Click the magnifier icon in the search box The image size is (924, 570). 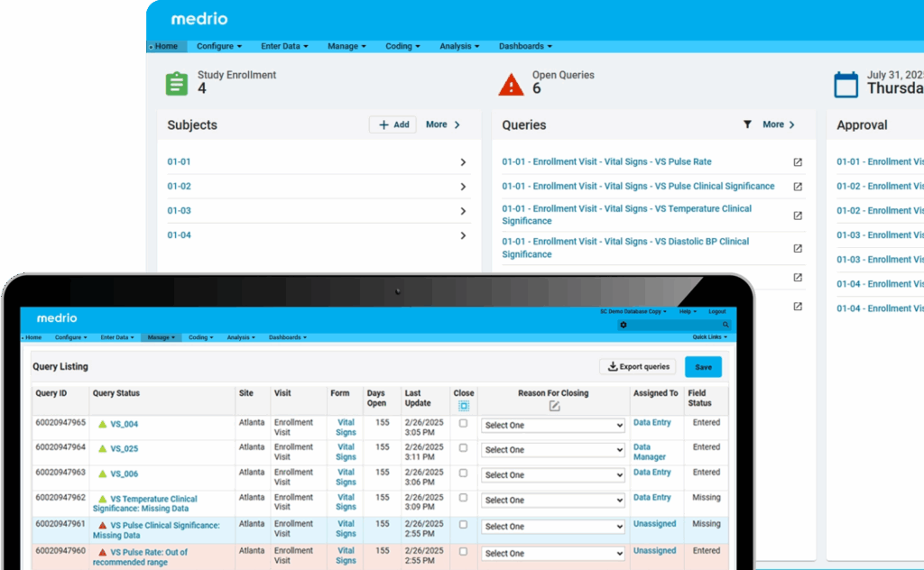coord(725,325)
